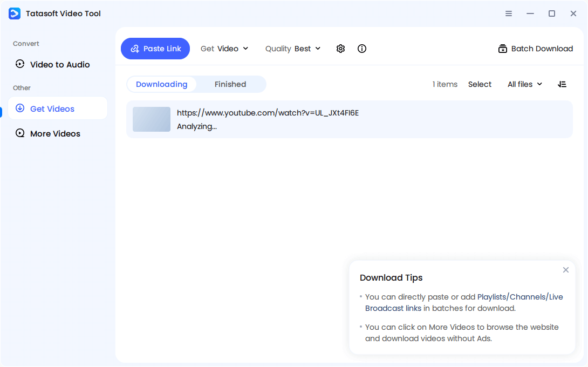Open the settings gear
Viewport: 588px width, 367px height.
pyautogui.click(x=340, y=49)
